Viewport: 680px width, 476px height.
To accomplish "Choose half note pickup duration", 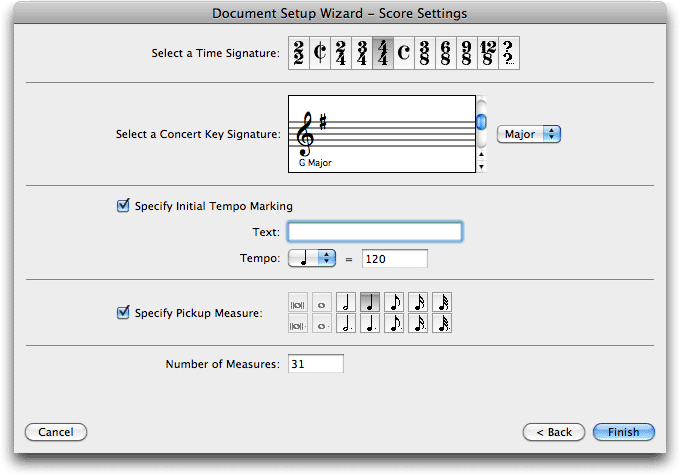I will tap(346, 302).
